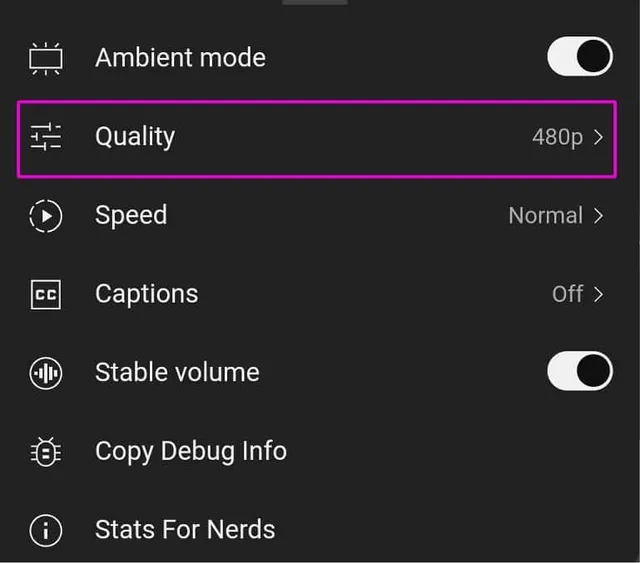Select the Speed menu entry label
Screen dimensions: 640x563
[x=131, y=216]
